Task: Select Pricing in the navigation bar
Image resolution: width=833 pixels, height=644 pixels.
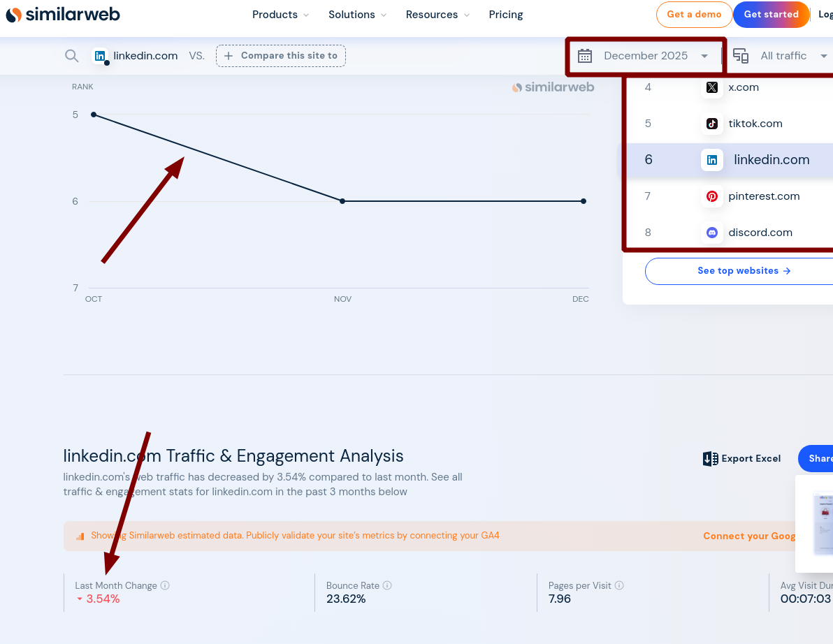Action: coord(505,14)
